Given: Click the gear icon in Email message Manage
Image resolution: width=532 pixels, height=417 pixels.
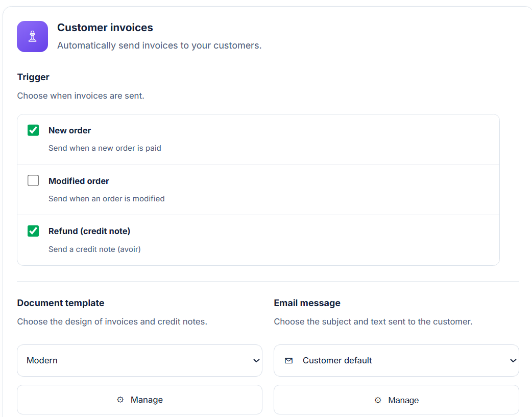Looking at the screenshot, I should [378, 400].
